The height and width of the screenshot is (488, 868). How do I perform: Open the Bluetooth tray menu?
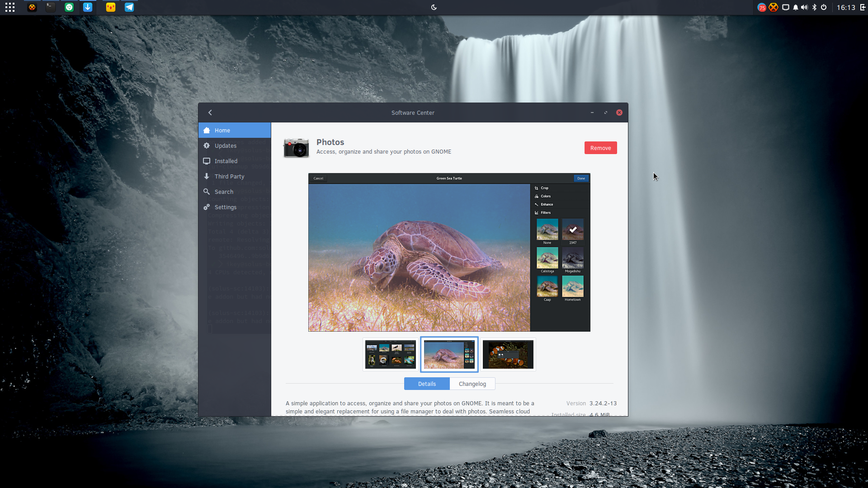815,7
